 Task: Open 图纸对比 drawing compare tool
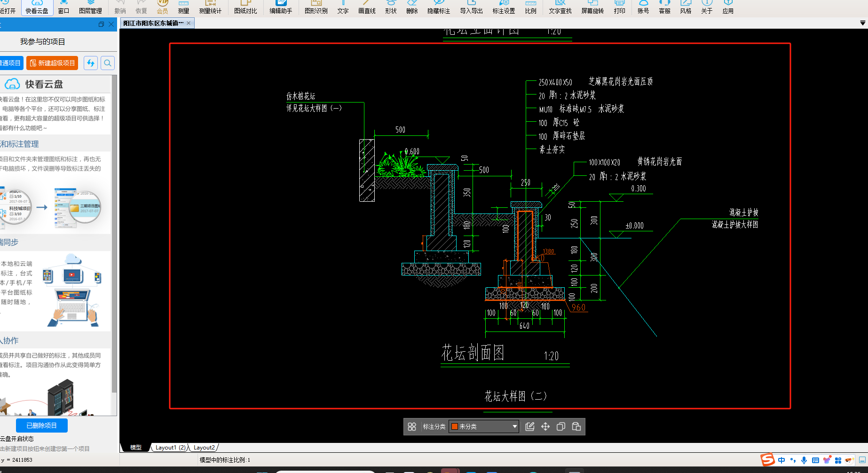(245, 7)
